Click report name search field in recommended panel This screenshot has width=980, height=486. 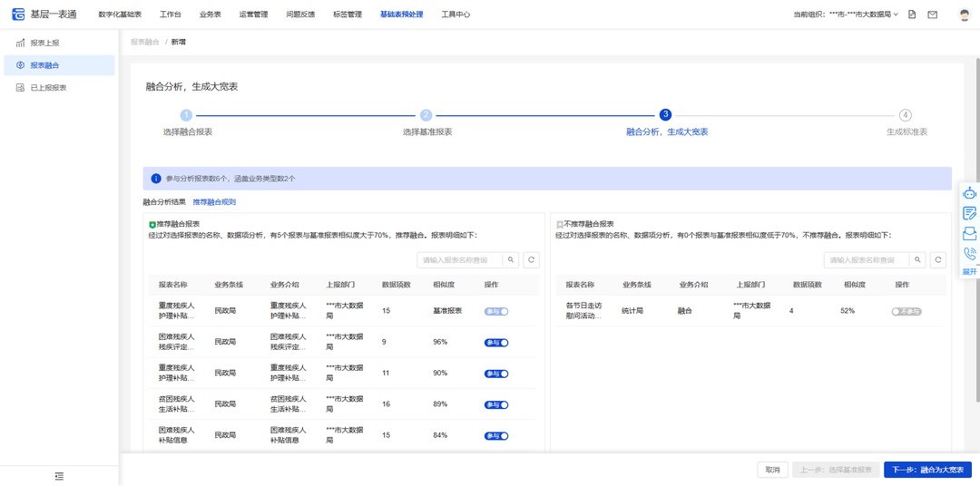point(460,260)
